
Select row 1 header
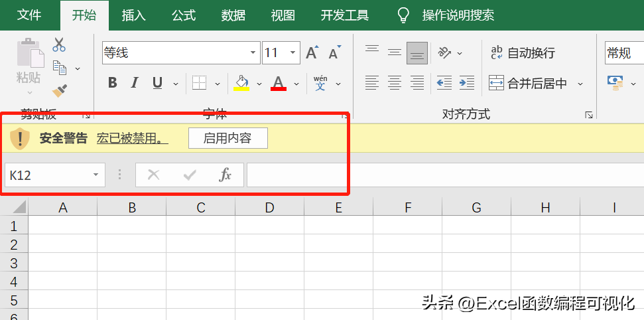[x=14, y=226]
